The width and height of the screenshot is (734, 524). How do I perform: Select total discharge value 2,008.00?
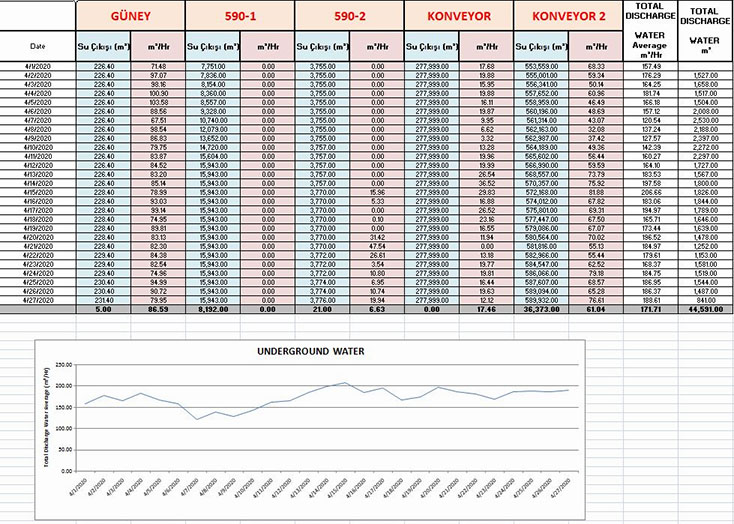click(x=705, y=111)
